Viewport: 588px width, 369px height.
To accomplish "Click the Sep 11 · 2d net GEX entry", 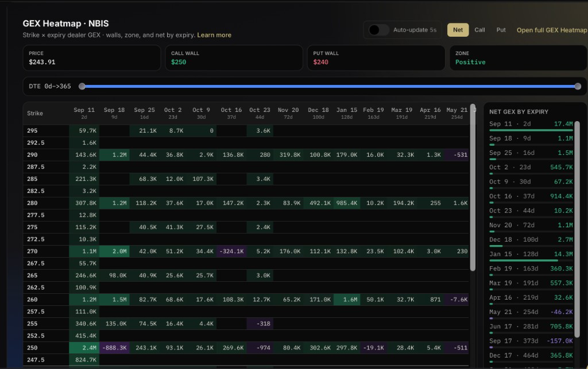I will coord(531,125).
